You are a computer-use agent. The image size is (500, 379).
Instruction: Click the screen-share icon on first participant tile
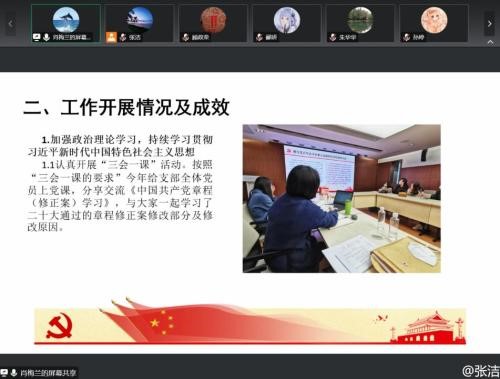pos(36,37)
